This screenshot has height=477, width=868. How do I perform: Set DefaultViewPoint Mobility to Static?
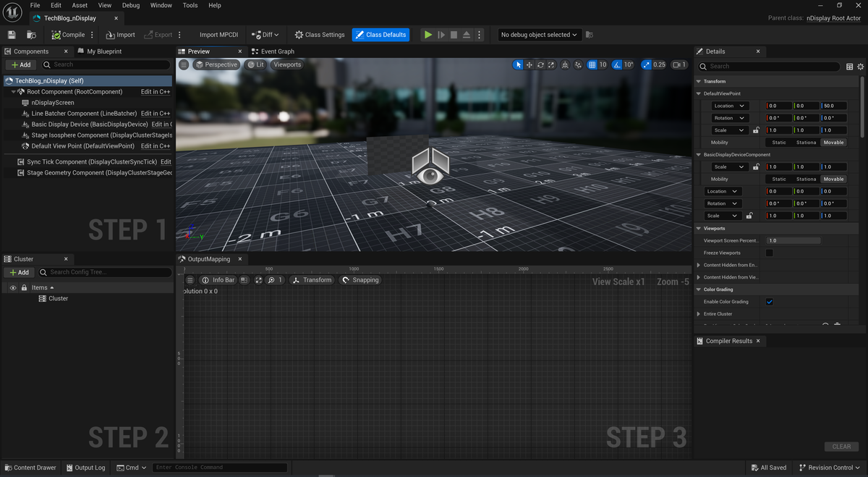779,143
